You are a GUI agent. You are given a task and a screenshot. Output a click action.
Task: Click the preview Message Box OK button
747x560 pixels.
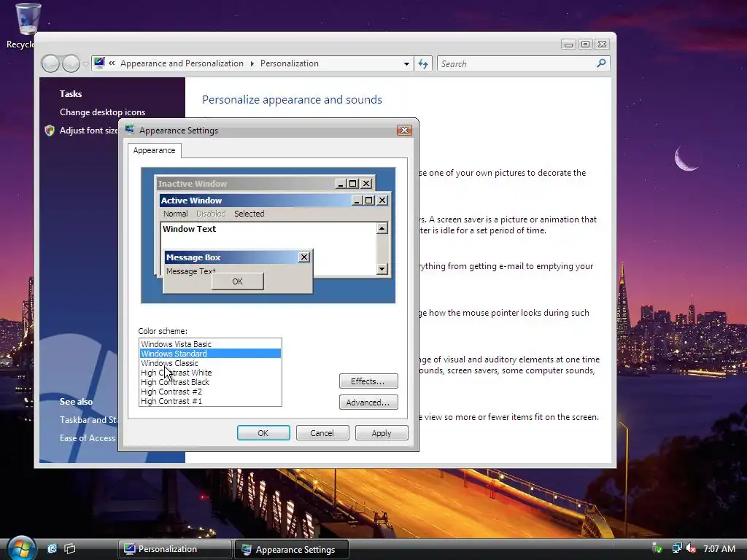point(237,281)
